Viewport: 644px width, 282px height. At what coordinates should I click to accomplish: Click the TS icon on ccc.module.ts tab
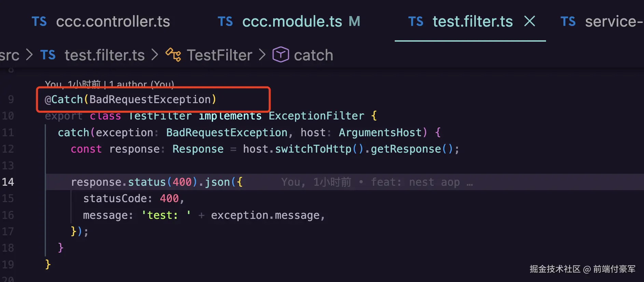click(225, 22)
